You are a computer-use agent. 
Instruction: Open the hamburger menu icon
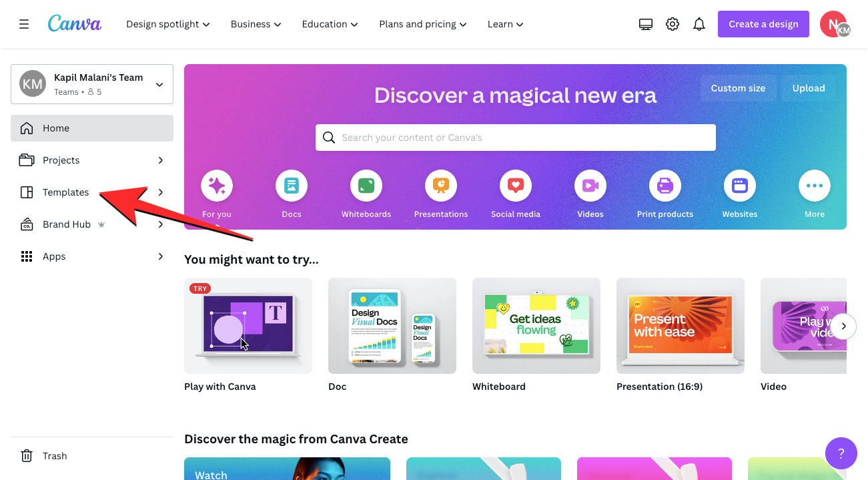pos(24,24)
